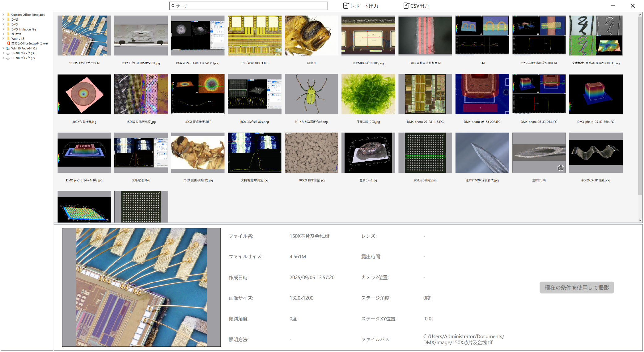
Task: Click the 英文版OfficeSetup64位.exe Office icon
Action: 8,44
